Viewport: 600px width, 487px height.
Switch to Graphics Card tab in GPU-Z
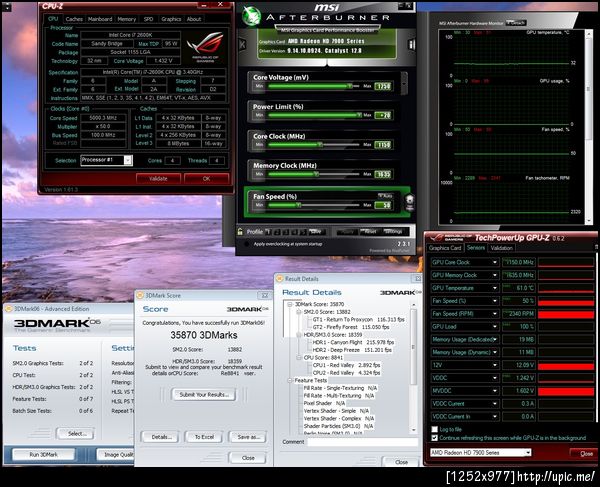[445, 248]
